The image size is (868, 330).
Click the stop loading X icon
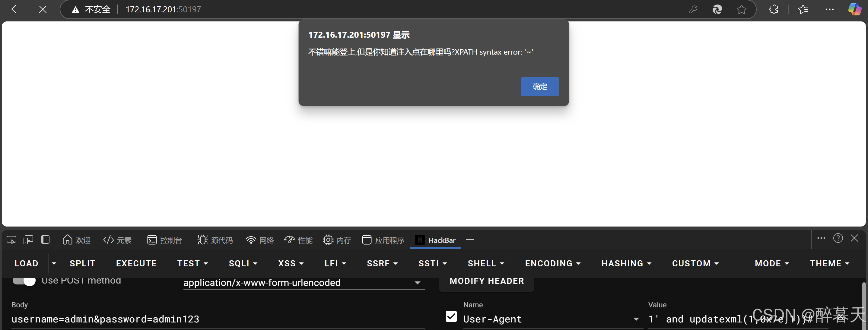coord(43,9)
